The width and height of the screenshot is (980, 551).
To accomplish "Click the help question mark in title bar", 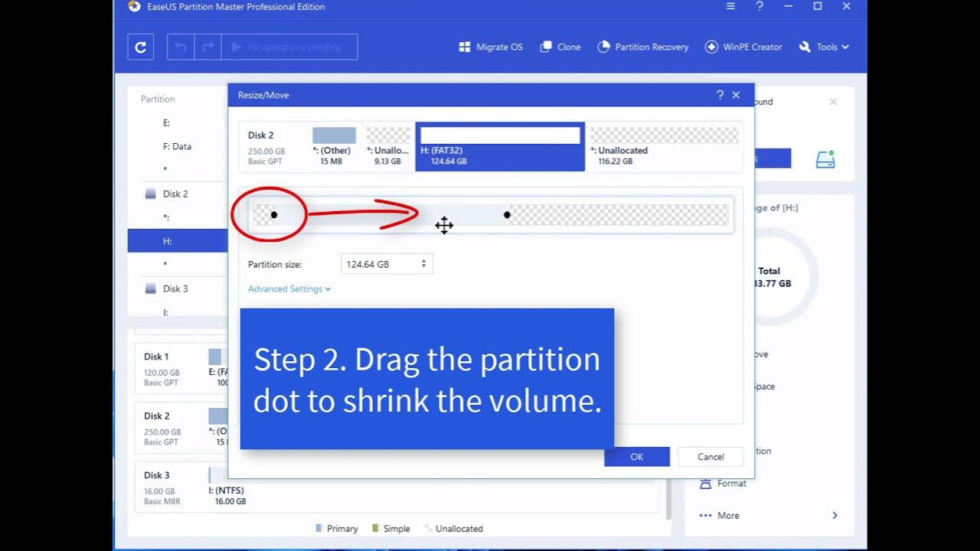I will 759,7.
